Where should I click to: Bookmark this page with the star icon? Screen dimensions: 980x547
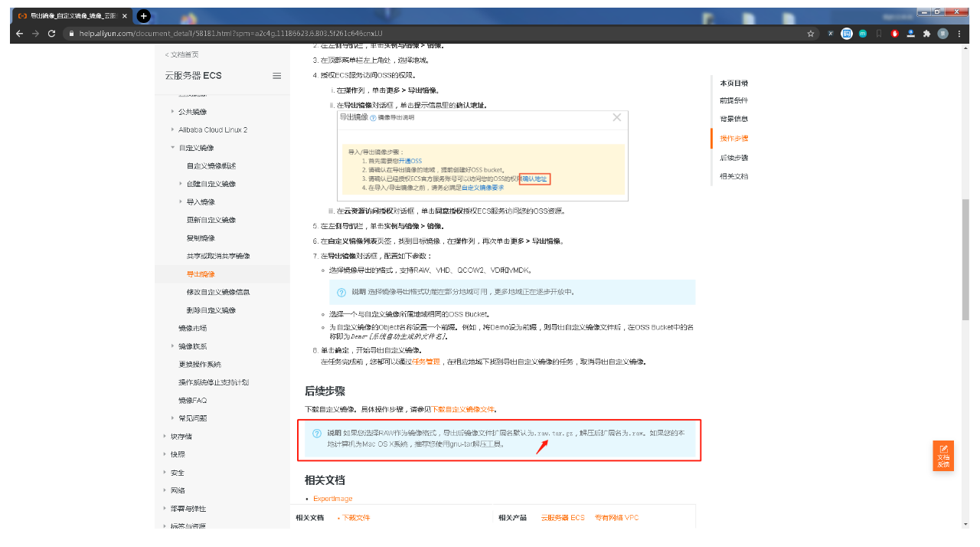[x=811, y=34]
